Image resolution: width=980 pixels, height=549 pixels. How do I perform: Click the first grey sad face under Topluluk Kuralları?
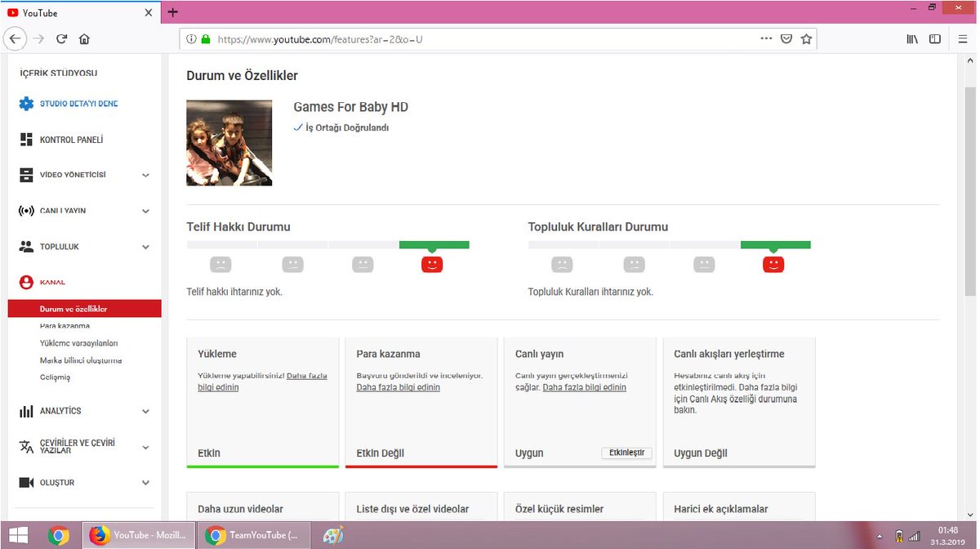(561, 264)
